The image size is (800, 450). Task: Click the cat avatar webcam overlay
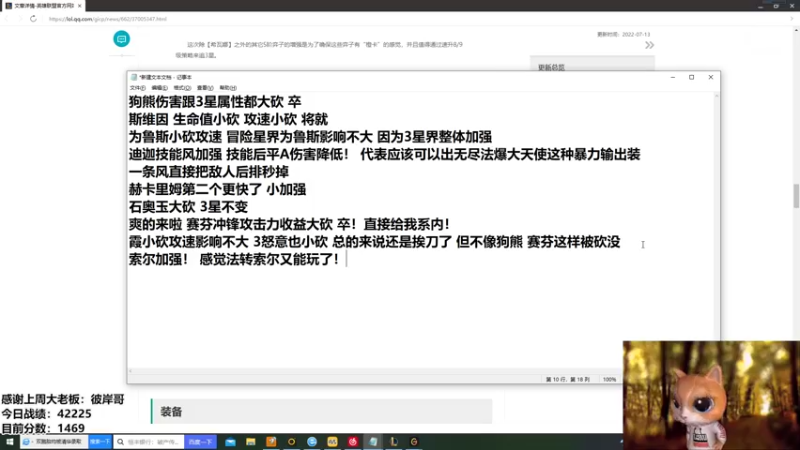point(711,395)
